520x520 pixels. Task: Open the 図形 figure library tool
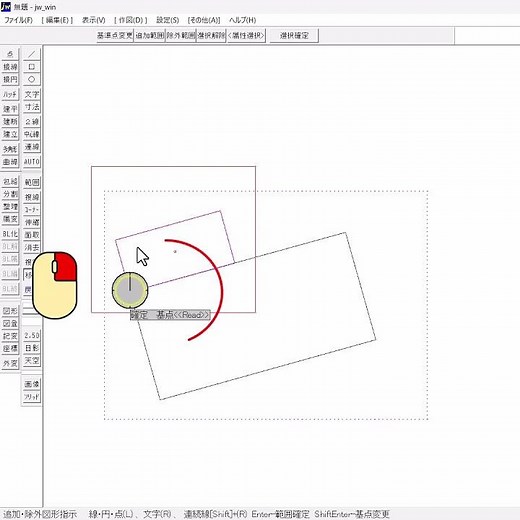tap(10, 311)
